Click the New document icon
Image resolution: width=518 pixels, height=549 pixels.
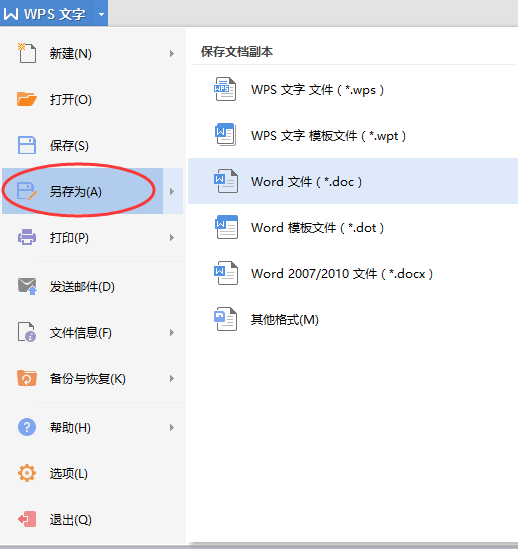(27, 53)
